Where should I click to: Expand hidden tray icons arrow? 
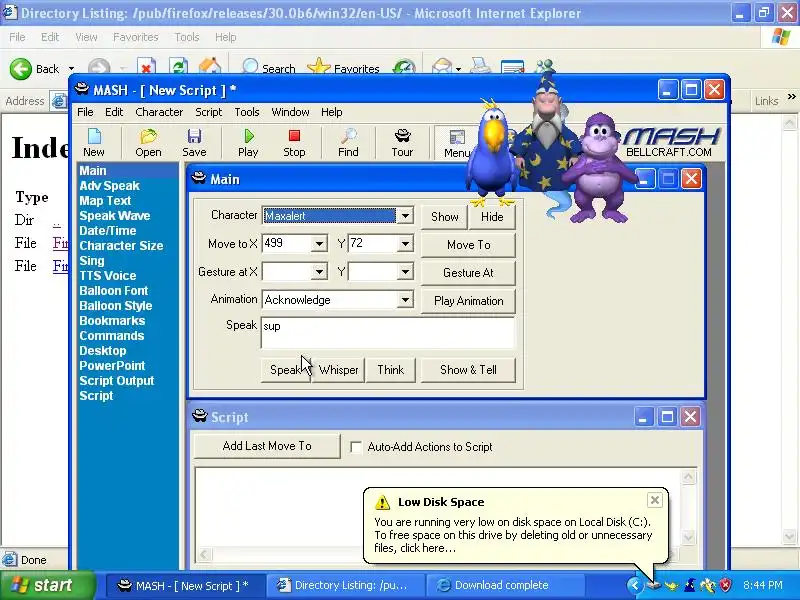point(634,585)
